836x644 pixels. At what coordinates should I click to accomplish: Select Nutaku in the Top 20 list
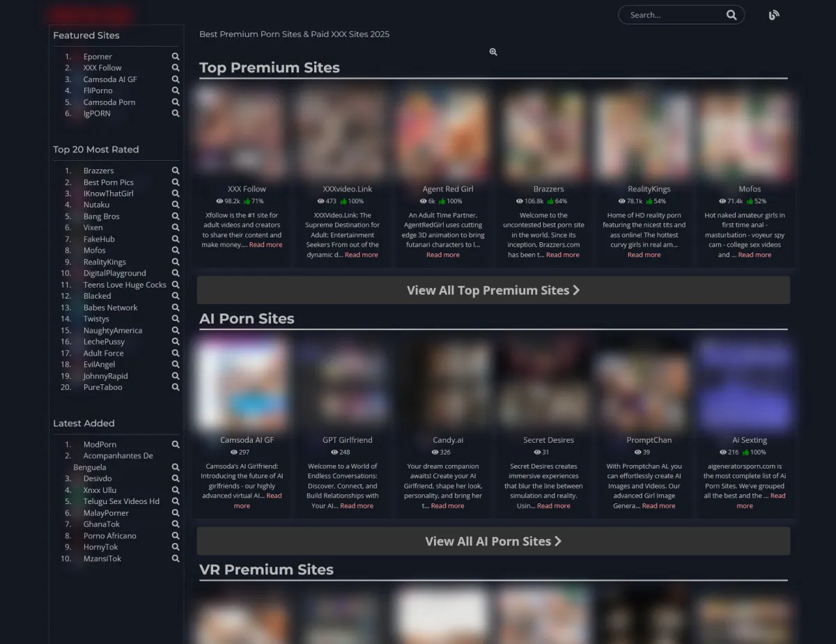(x=96, y=205)
